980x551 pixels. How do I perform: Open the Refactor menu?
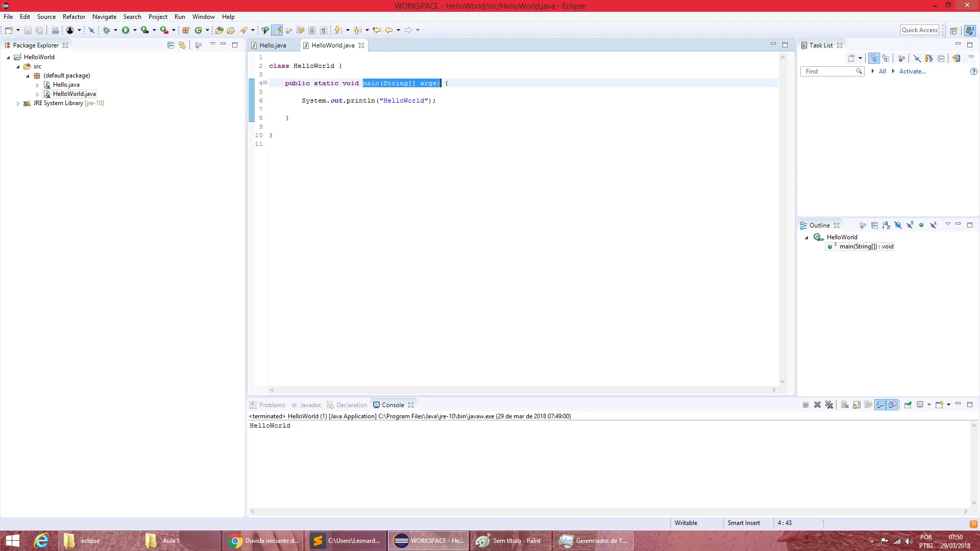pos(73,17)
